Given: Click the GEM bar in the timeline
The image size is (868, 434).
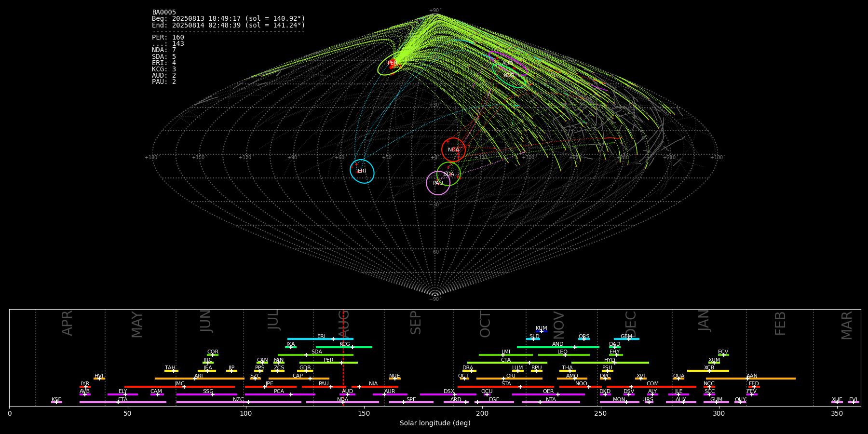Looking at the screenshot, I should [626, 339].
